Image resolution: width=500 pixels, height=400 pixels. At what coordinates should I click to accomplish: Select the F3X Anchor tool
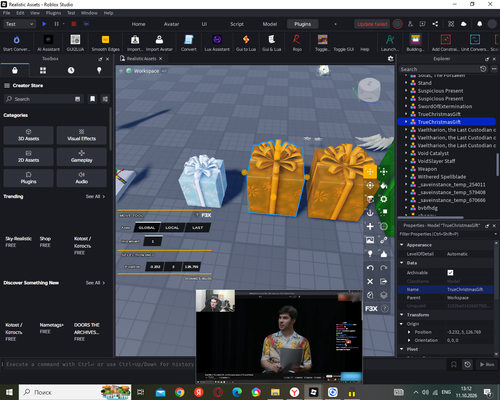[x=370, y=213]
